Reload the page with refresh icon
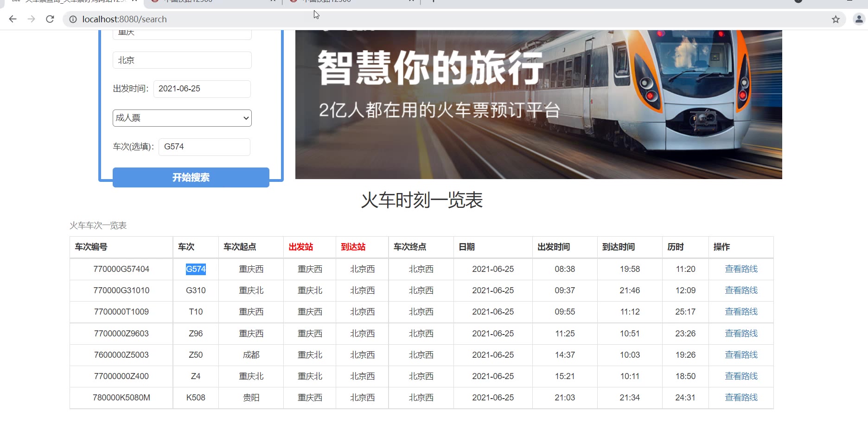868x438 pixels. click(x=50, y=19)
